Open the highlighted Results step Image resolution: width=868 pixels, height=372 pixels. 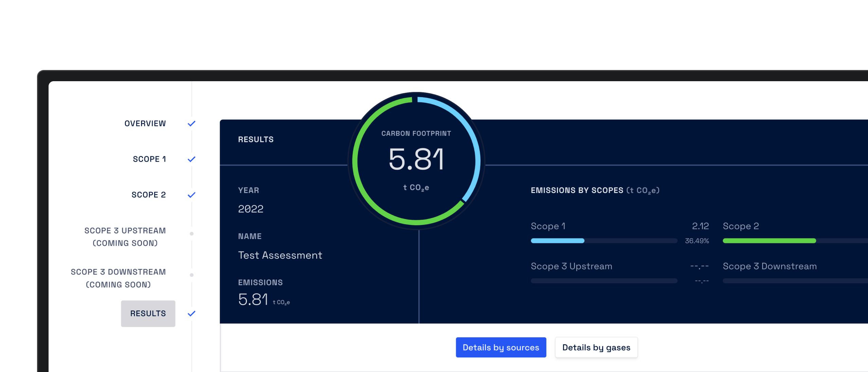point(148,313)
